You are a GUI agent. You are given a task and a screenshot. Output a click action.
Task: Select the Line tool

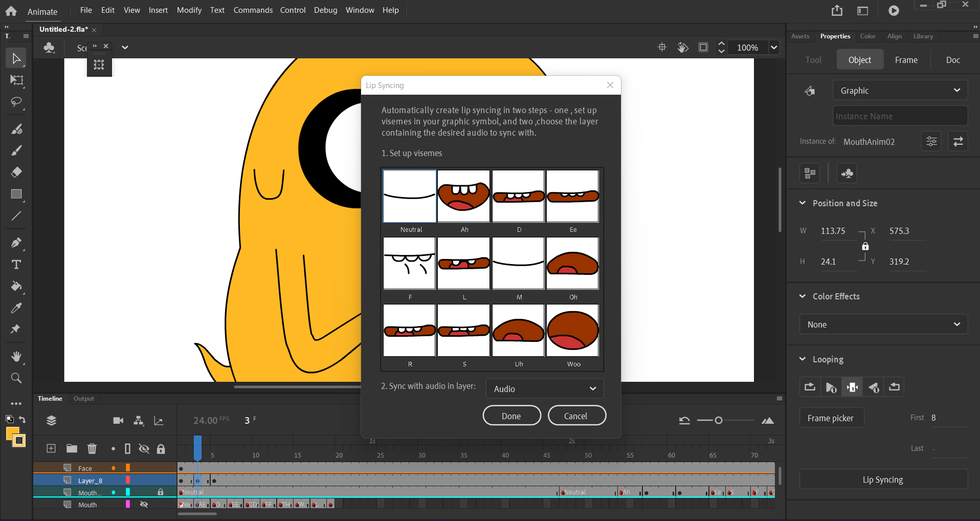click(x=16, y=216)
